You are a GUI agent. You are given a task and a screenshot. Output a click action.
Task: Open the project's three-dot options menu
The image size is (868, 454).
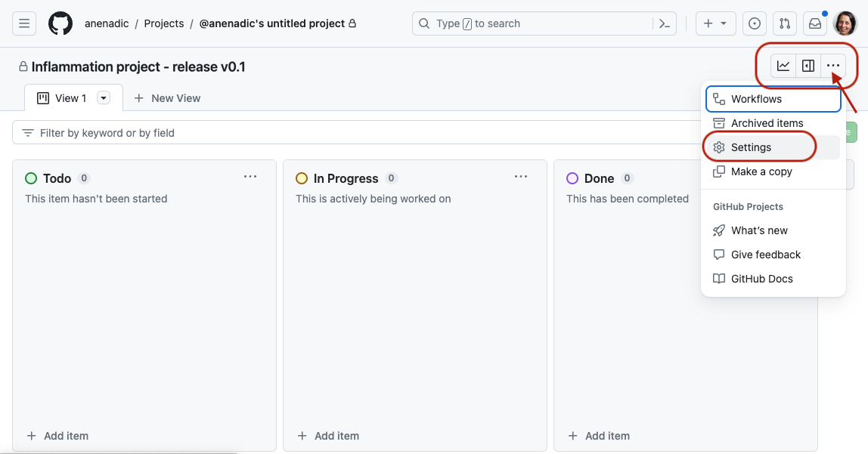point(832,66)
